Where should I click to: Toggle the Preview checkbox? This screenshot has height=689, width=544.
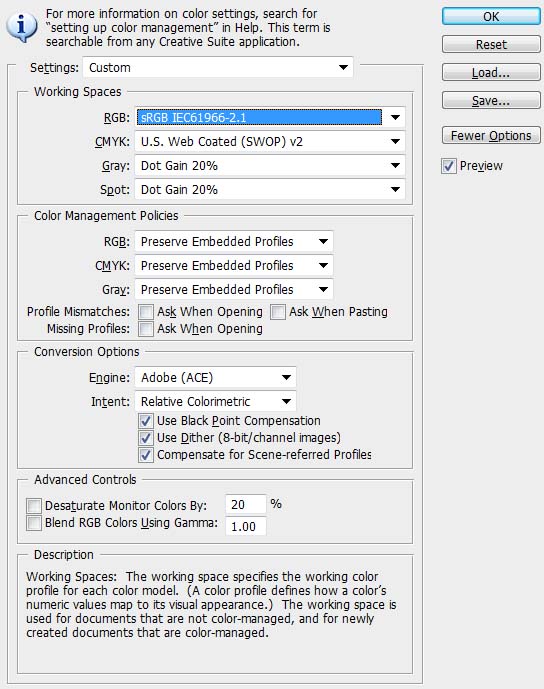(x=449, y=166)
